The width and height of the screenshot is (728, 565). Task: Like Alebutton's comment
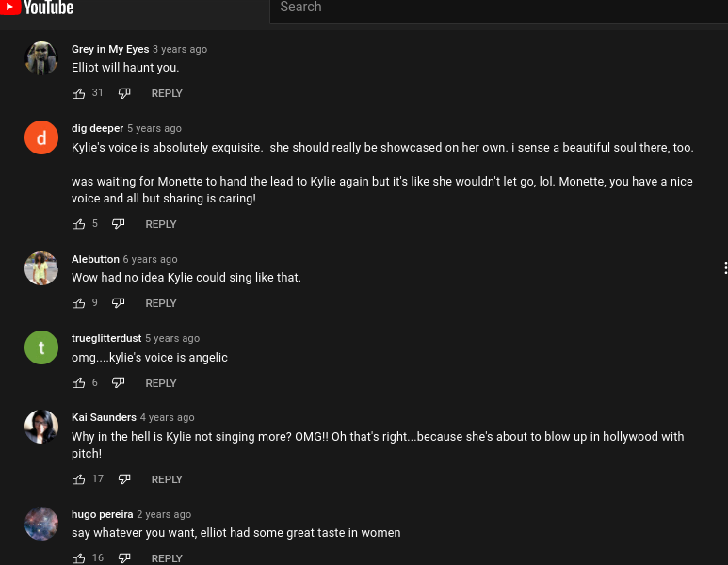[x=78, y=303]
